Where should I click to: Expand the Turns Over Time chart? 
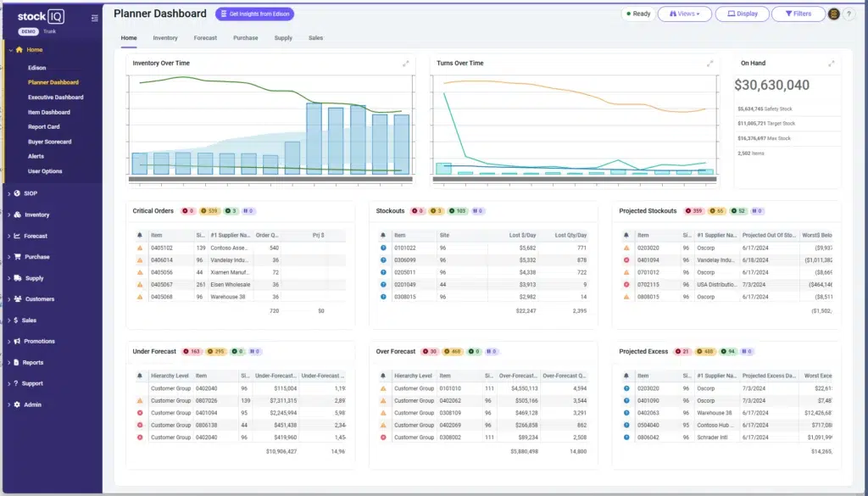(709, 64)
